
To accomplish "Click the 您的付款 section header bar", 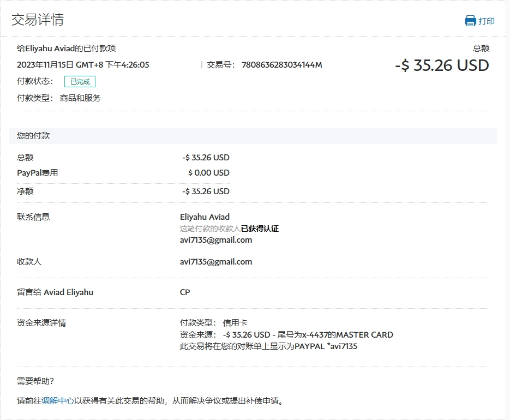I will click(253, 136).
